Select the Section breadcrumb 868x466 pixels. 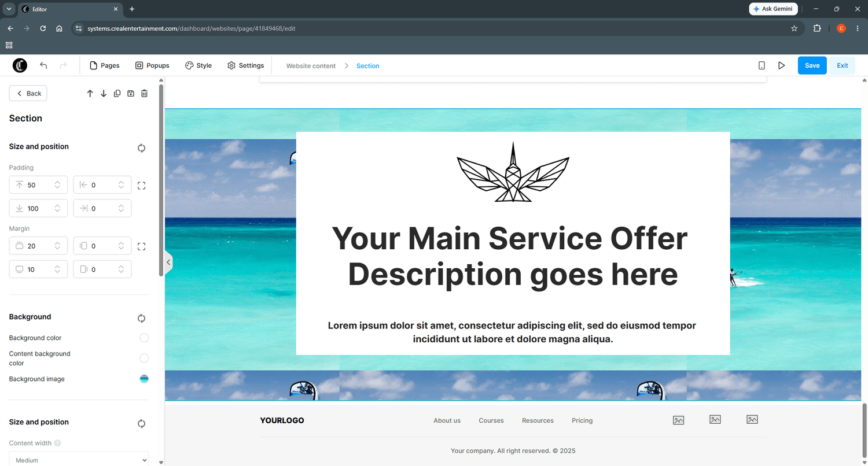pyautogui.click(x=367, y=66)
